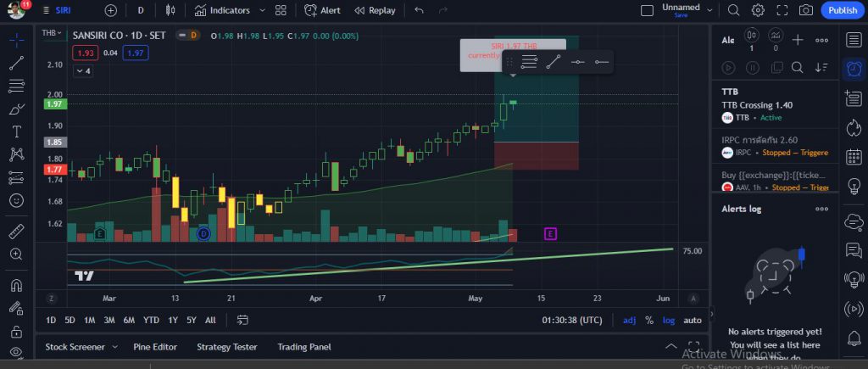Select the brush drawing tool

pos(17,109)
